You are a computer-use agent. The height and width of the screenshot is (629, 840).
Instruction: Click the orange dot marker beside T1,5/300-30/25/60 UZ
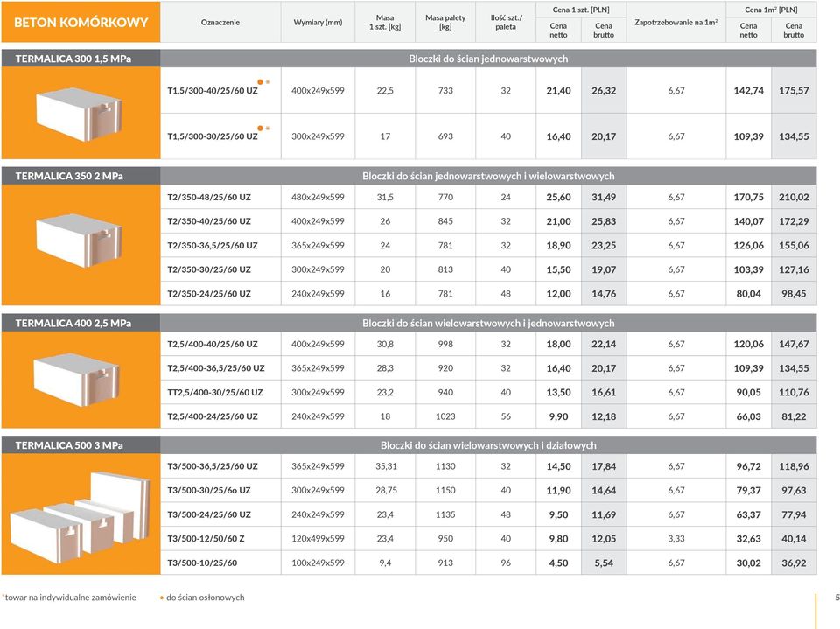pos(261,128)
